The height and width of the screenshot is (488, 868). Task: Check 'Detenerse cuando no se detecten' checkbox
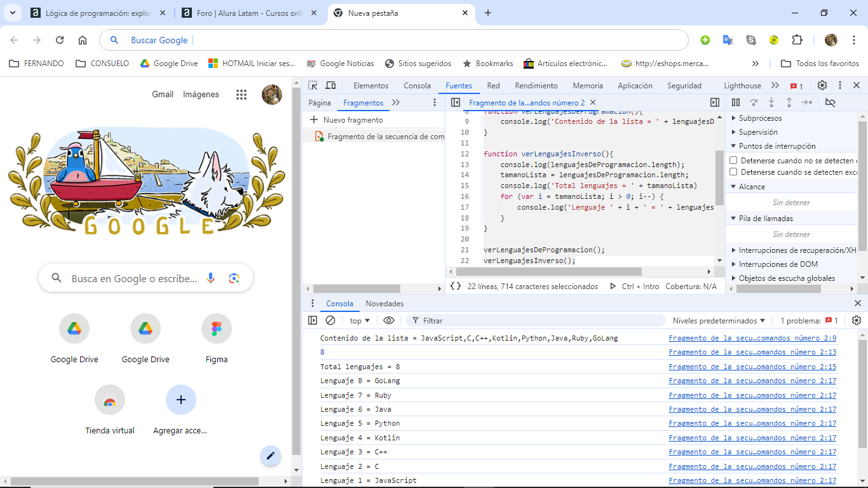[x=733, y=161]
